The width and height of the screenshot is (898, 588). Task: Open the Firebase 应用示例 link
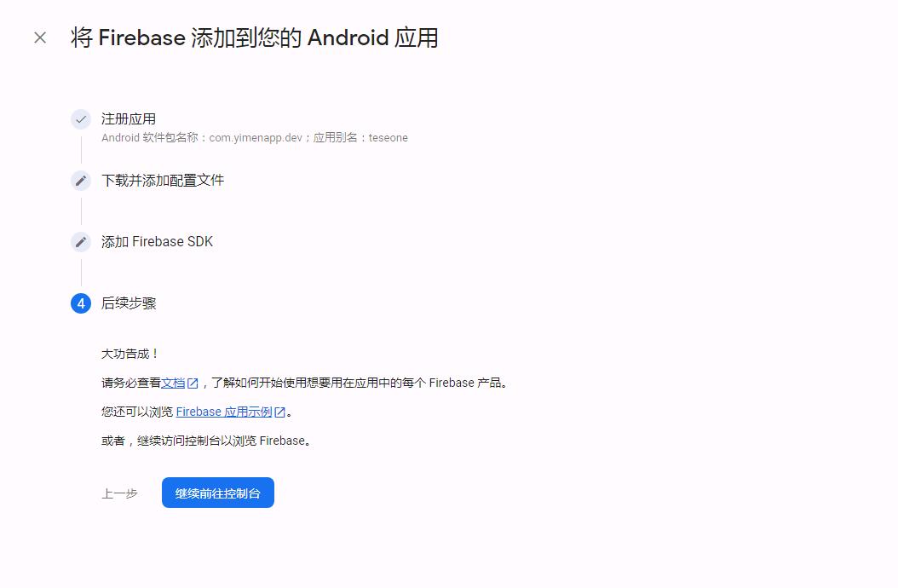point(223,412)
